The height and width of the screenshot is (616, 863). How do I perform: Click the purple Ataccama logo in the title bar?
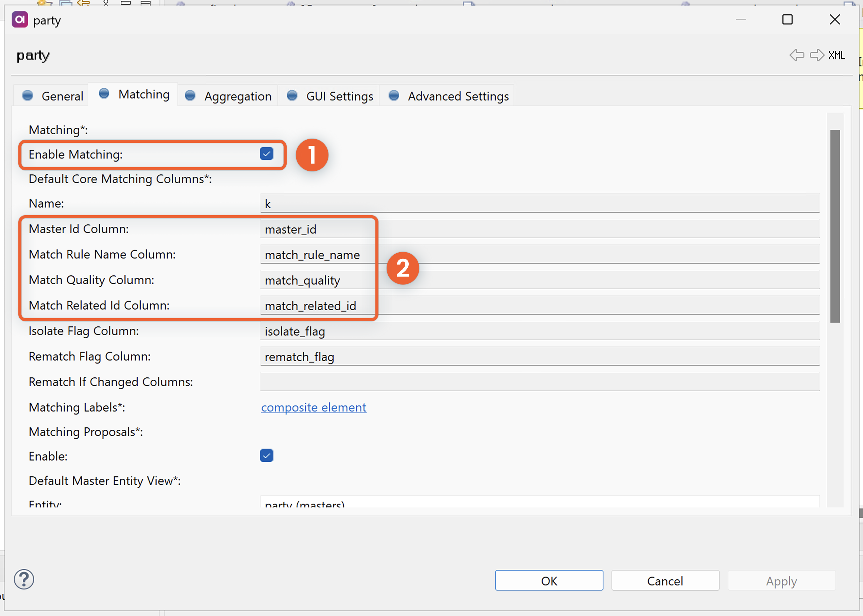(x=20, y=20)
